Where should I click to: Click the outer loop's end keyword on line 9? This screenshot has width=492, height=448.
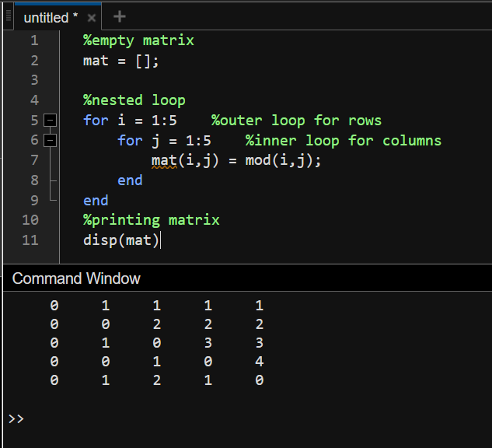(96, 201)
